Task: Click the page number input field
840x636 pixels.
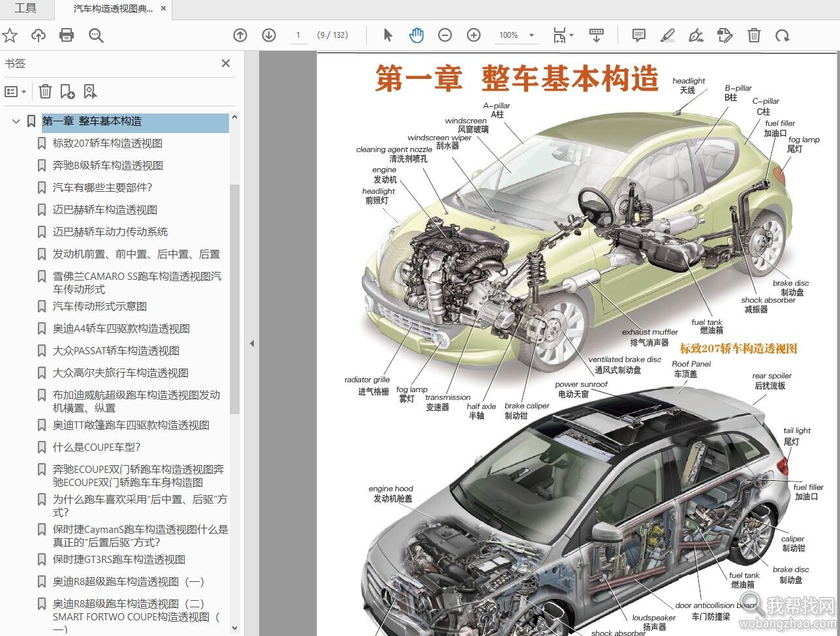Action: tap(298, 35)
